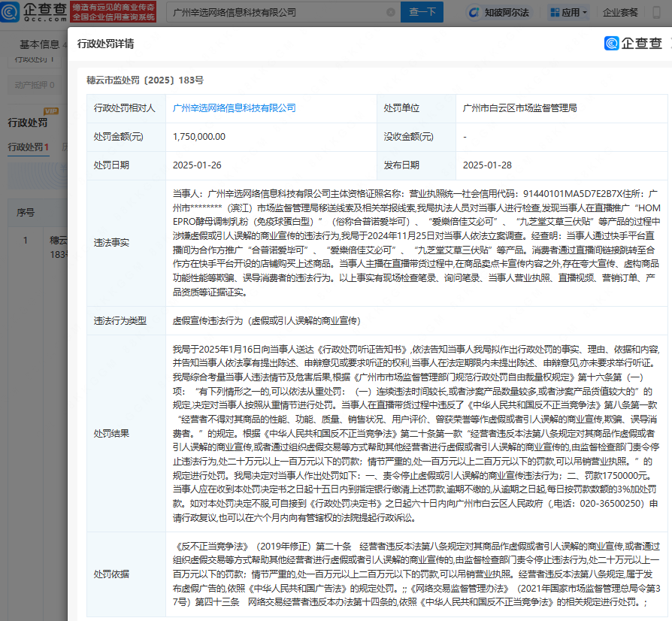Click the 处罚依据 paragraph citing 《反不正当竞争法》

[x=416, y=574]
